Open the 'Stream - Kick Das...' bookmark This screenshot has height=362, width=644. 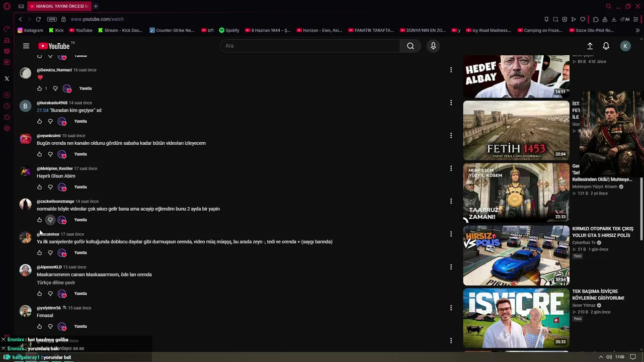click(x=120, y=30)
